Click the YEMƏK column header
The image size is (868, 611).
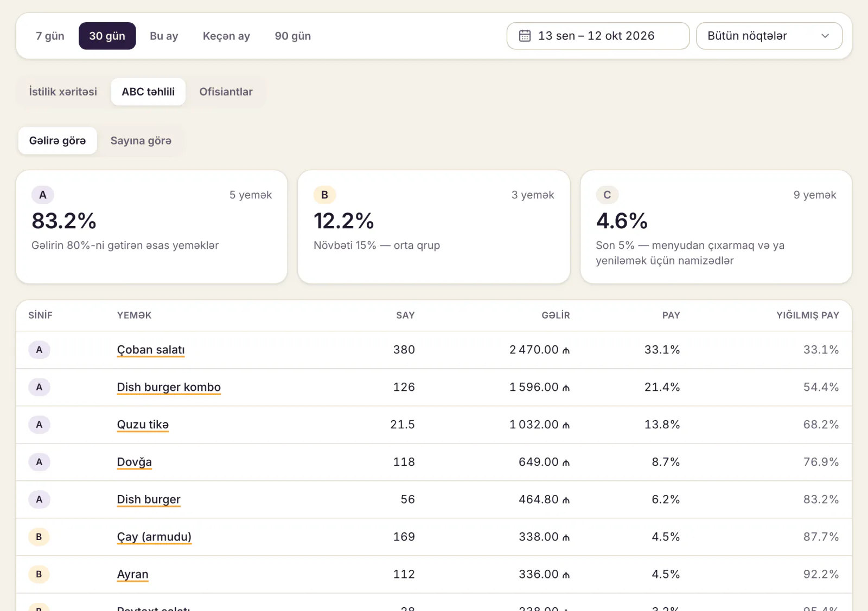coord(134,315)
